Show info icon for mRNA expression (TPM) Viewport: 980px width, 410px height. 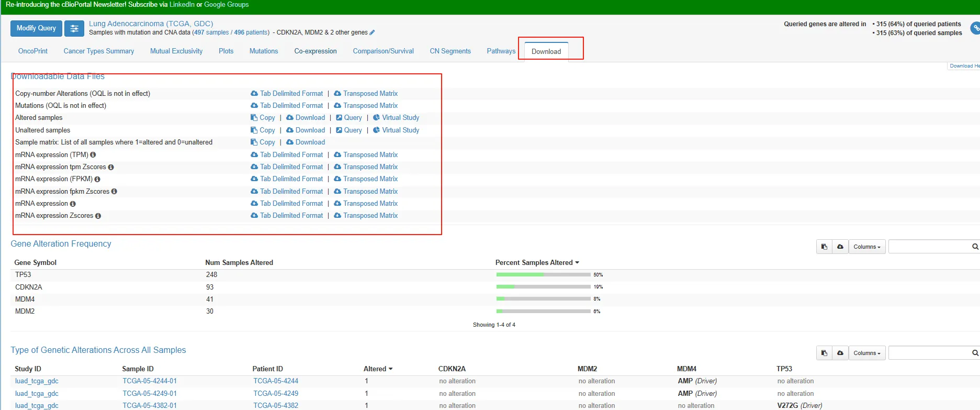click(93, 155)
